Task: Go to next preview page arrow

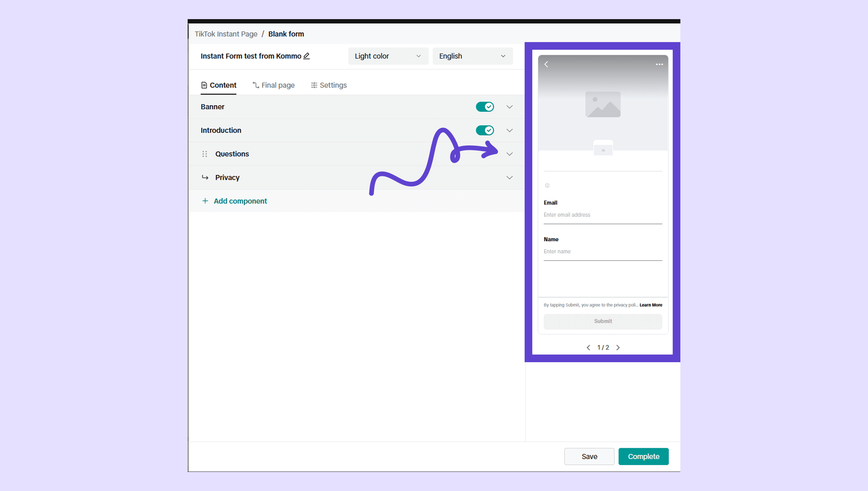Action: pos(618,348)
